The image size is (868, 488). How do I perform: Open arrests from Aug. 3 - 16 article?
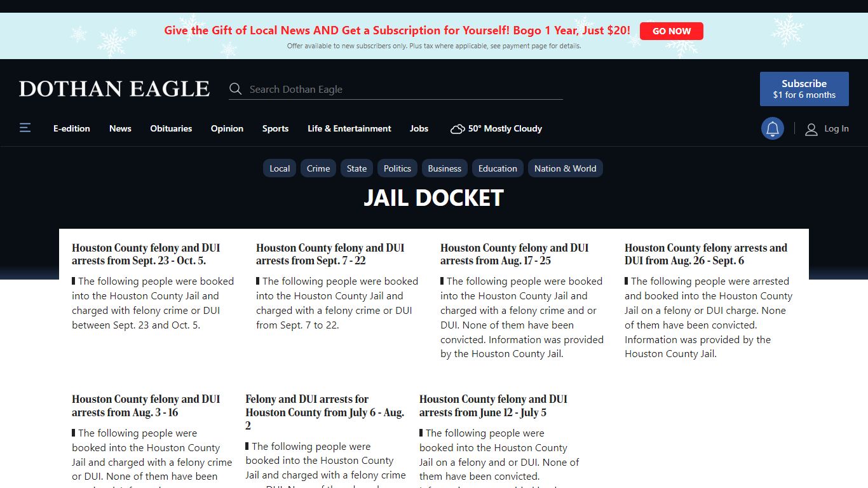click(146, 406)
